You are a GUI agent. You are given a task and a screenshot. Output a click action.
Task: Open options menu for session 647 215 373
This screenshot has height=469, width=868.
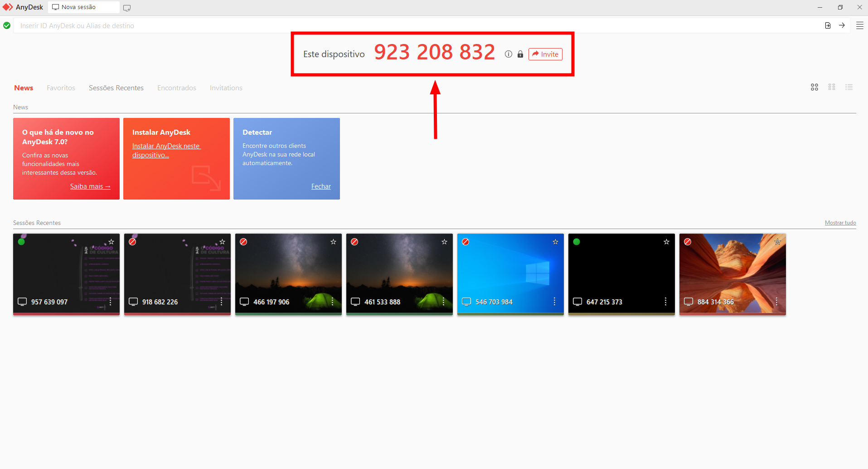pyautogui.click(x=665, y=302)
